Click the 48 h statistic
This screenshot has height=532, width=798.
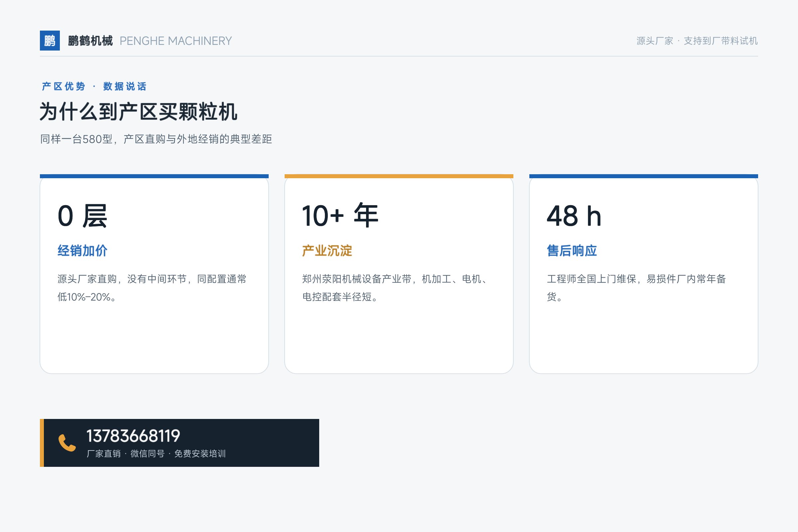click(x=574, y=216)
